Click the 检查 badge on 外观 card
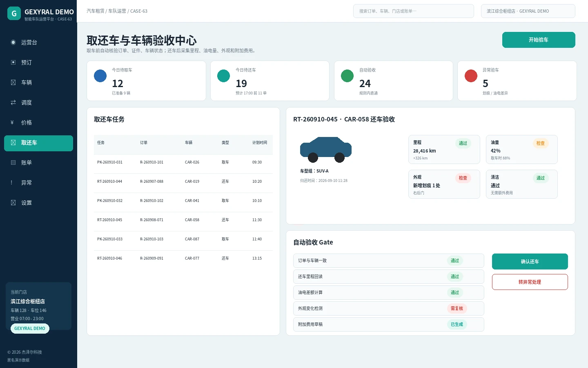 [x=463, y=178]
